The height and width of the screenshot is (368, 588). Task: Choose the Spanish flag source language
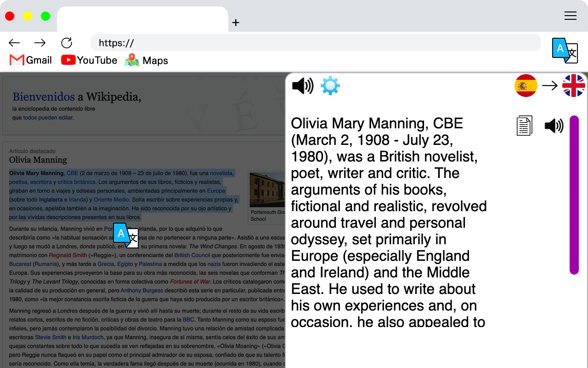(526, 86)
